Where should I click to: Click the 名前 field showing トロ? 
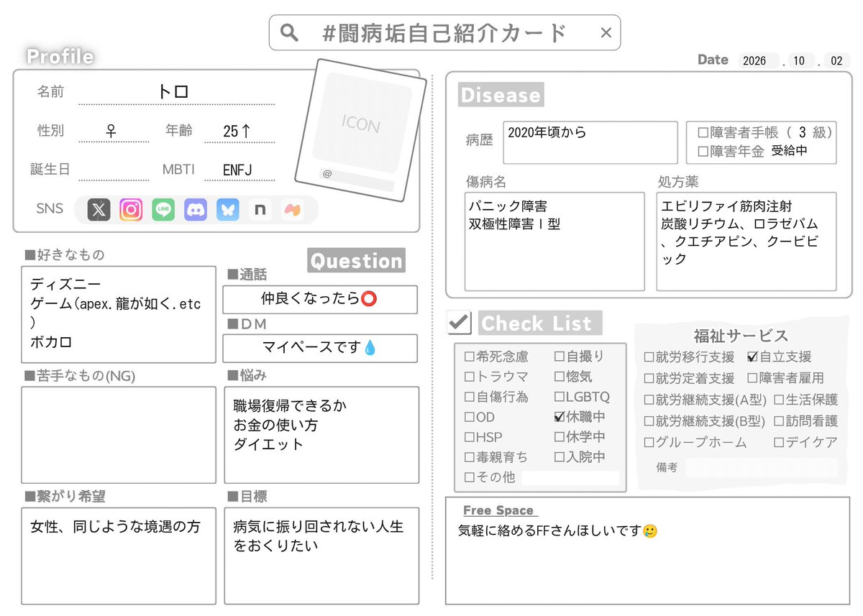tap(176, 93)
